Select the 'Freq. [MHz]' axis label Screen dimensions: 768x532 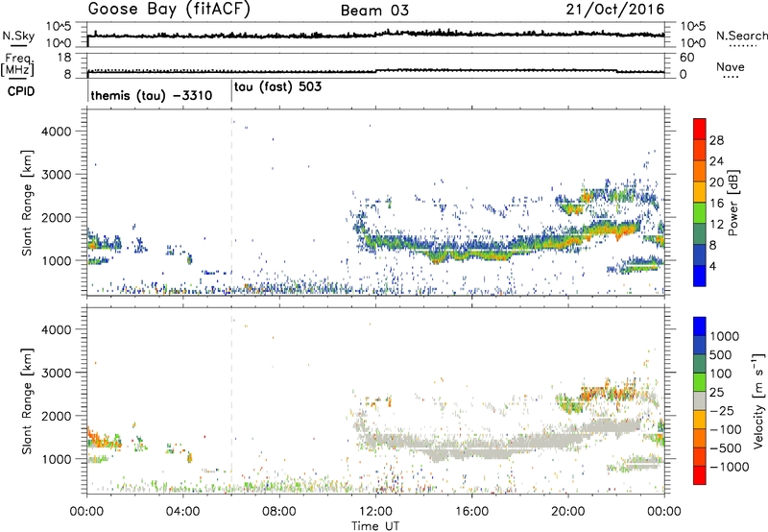coord(17,65)
